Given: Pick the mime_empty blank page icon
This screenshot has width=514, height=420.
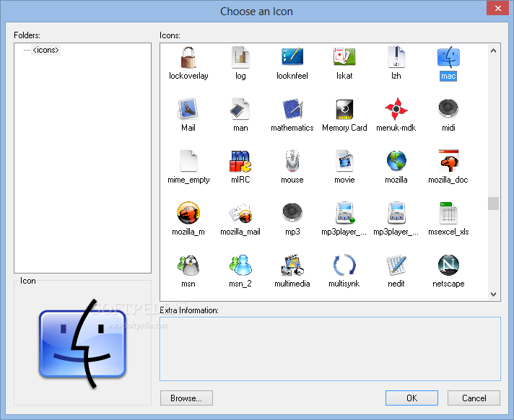Looking at the screenshot, I should (188, 161).
